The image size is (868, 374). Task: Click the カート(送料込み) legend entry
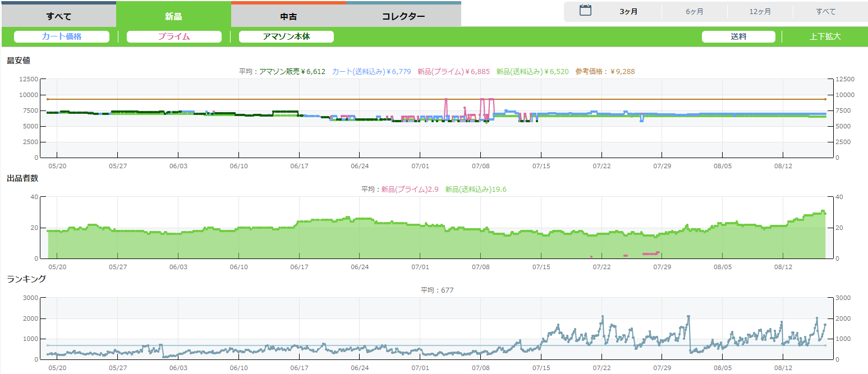click(371, 72)
